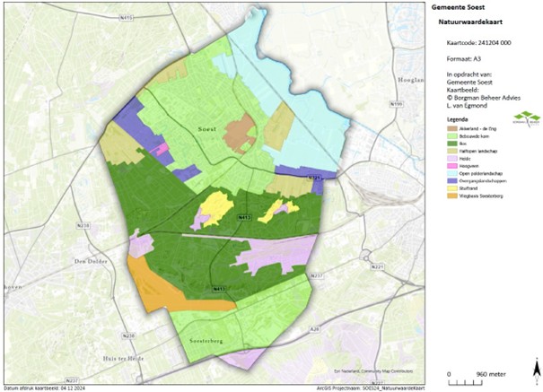This screenshot has width=543, height=392.
Task: Click the N221 road shield near Soest
Action: click(x=315, y=179)
